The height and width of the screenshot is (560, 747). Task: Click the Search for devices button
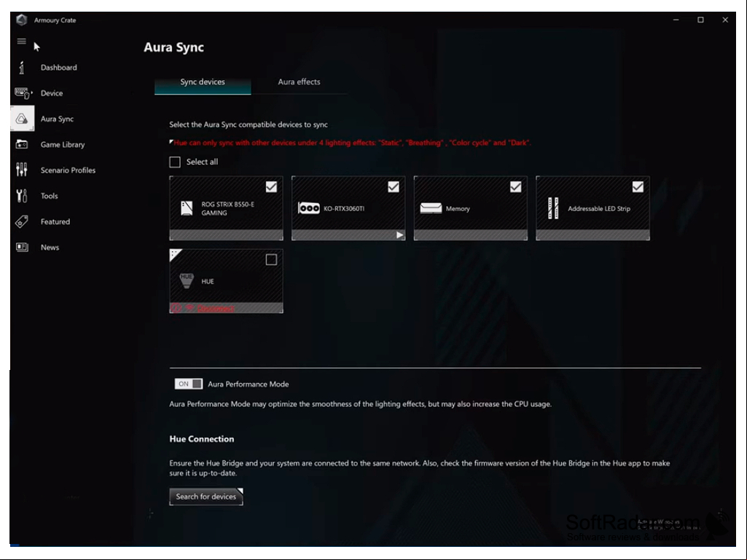pos(206,496)
